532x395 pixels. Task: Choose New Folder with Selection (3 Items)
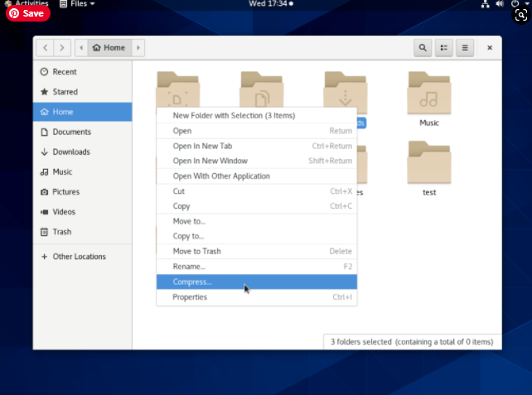[x=257, y=116]
